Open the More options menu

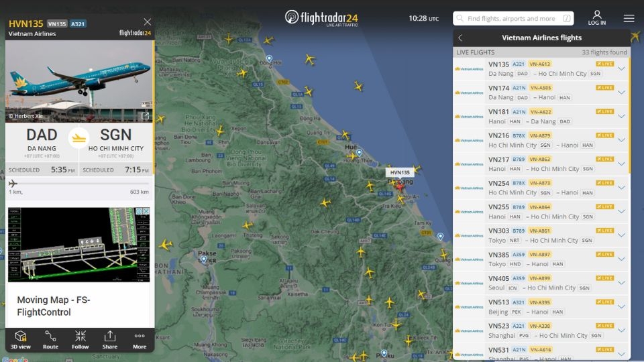[140, 339]
